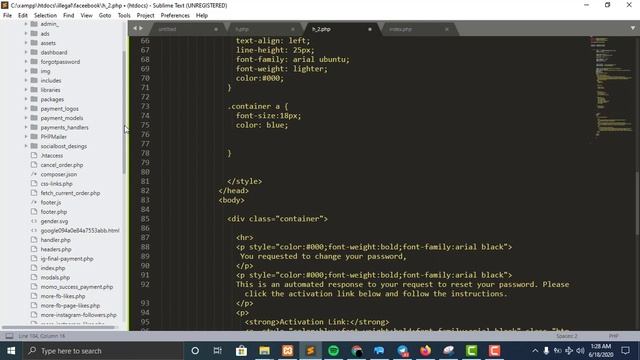Screen dimensions: 640x360
Task: Open Task View in the taskbar
Action: [x=218, y=351]
